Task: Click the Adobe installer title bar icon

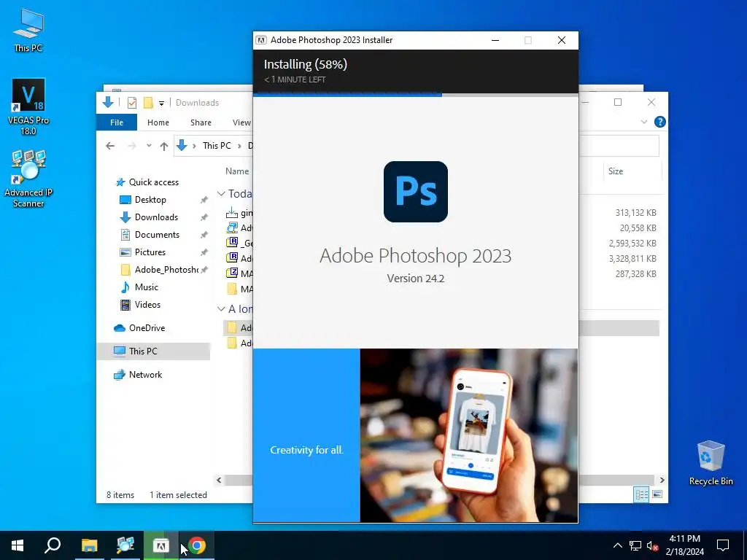Action: 261,40
